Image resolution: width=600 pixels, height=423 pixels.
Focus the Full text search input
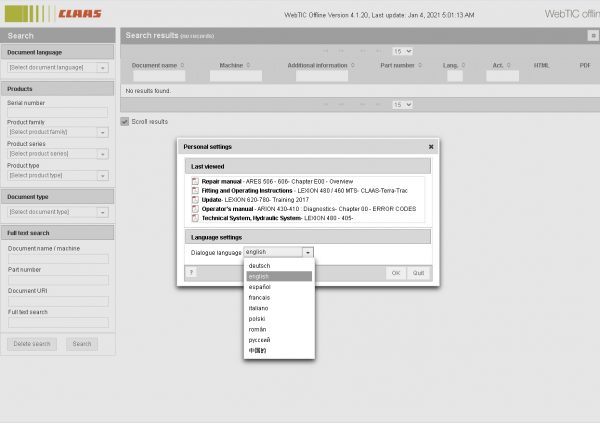[58, 323]
